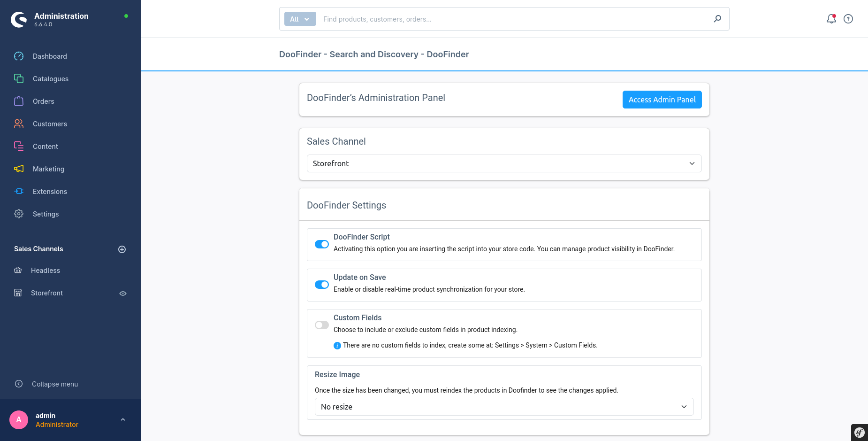The image size is (868, 441).
Task: Click the DooFinder Settings heading
Action: coord(346,205)
